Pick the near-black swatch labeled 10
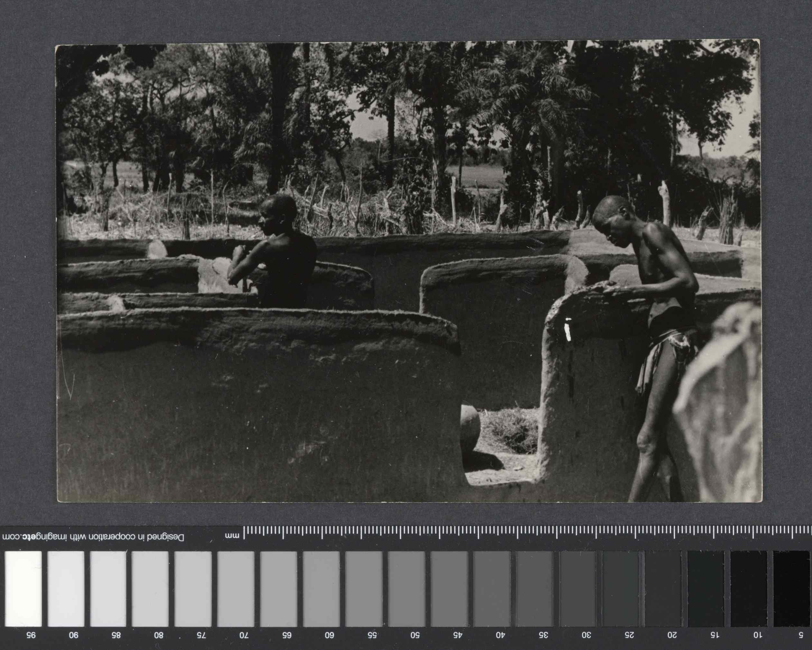 pos(748,589)
